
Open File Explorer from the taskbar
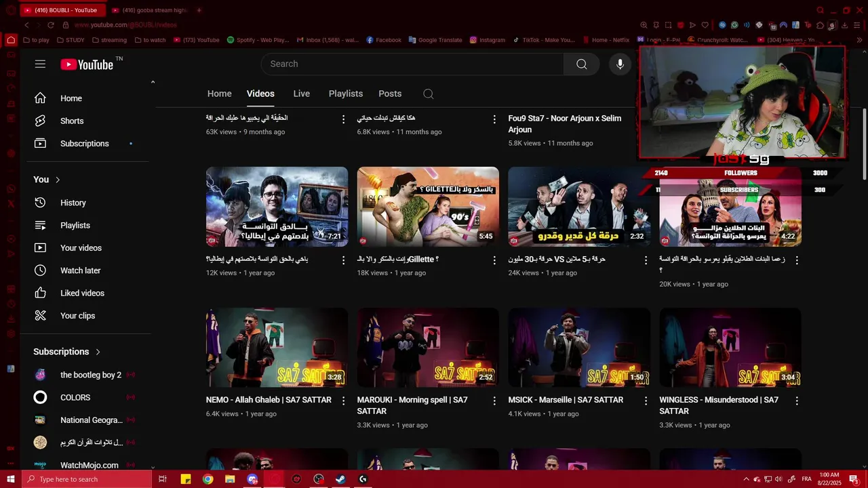click(x=230, y=479)
